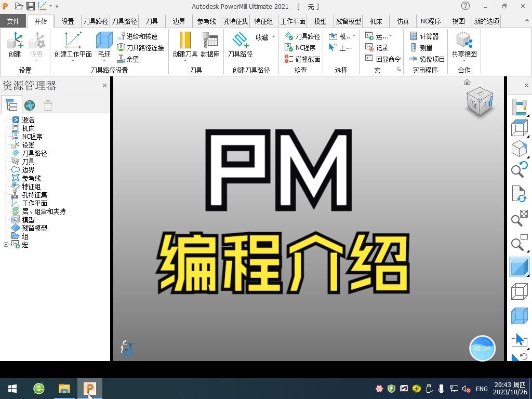Toggle the wireframe view cube
Viewport: 532px width, 399px height.
coord(520,292)
